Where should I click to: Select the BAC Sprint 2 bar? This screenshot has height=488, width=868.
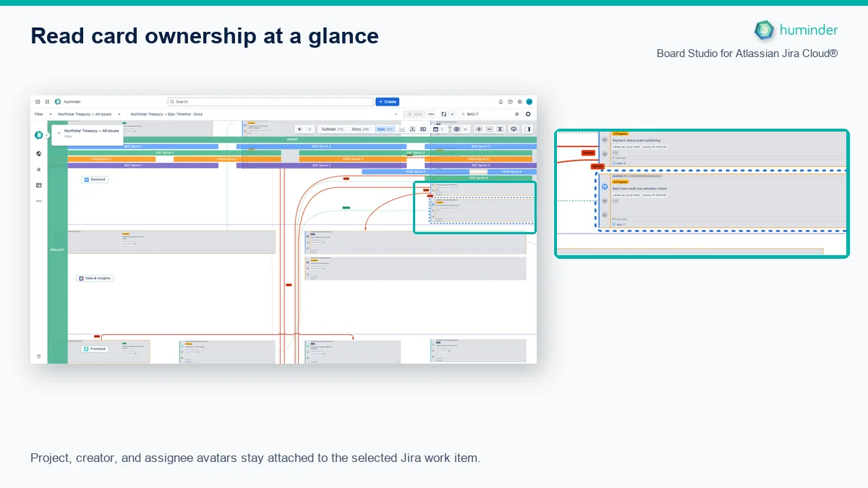(322, 146)
